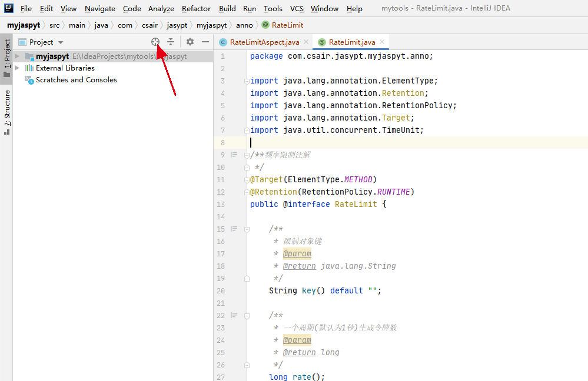Click the Project view window icon

[22, 42]
